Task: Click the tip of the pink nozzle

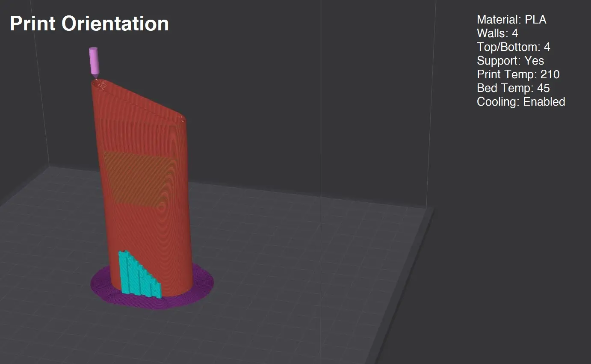Action: [97, 78]
